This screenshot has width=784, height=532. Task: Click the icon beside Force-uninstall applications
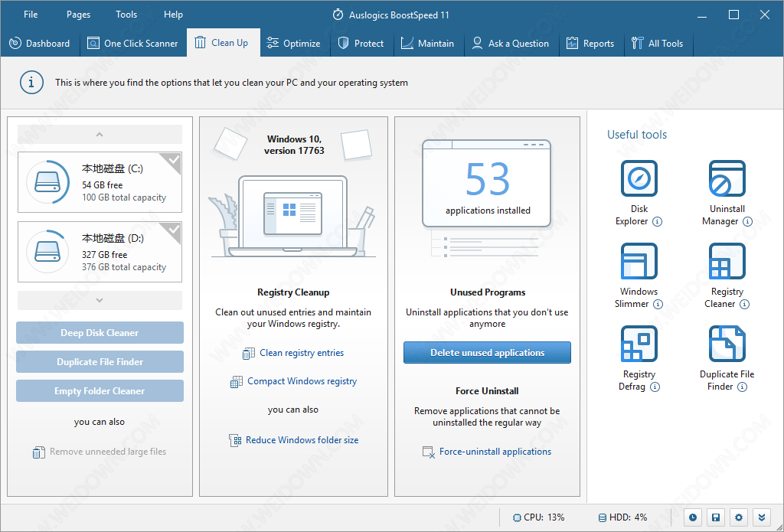pyautogui.click(x=429, y=452)
